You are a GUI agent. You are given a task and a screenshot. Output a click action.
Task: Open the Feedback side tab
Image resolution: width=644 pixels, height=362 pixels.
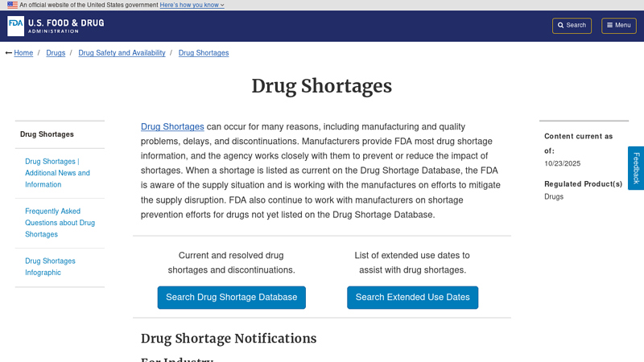pos(636,168)
